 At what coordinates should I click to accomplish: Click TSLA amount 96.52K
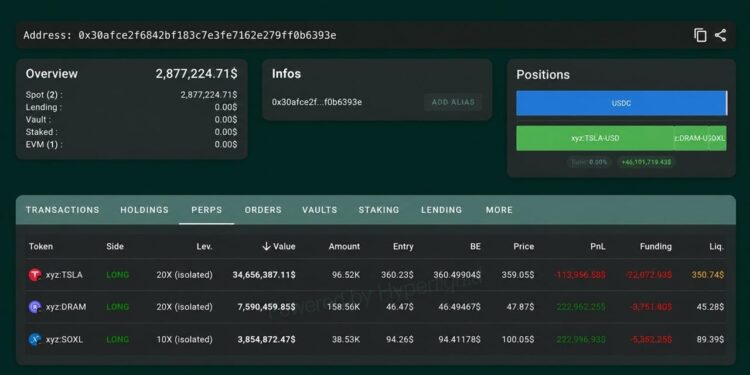(346, 275)
